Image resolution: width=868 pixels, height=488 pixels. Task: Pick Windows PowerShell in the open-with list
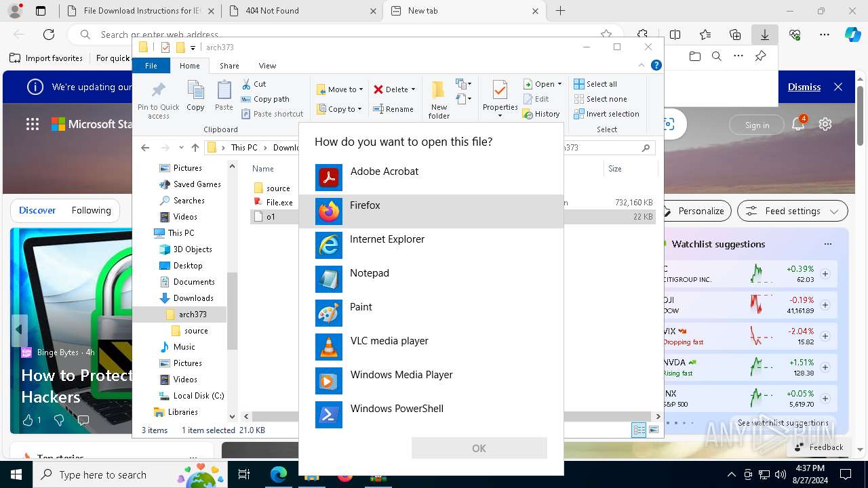[431, 415]
